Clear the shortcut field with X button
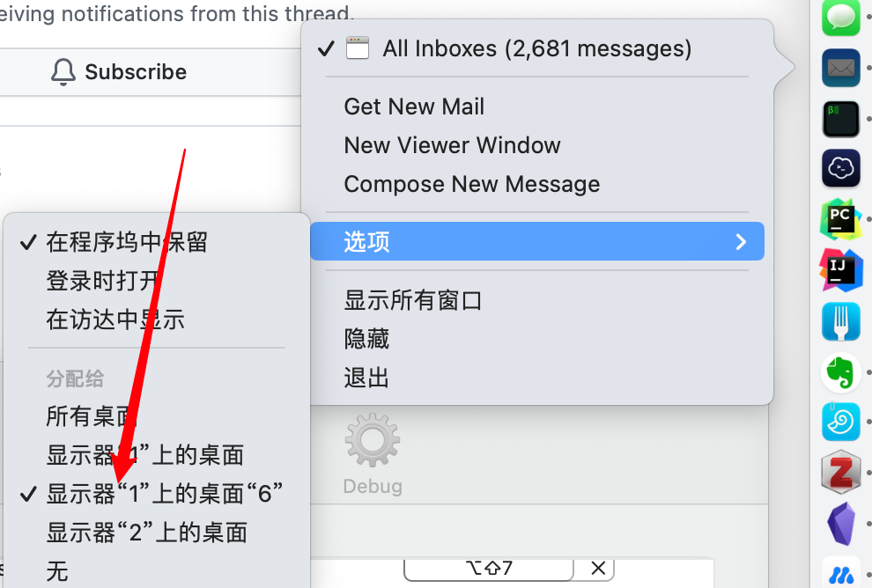 [x=598, y=568]
